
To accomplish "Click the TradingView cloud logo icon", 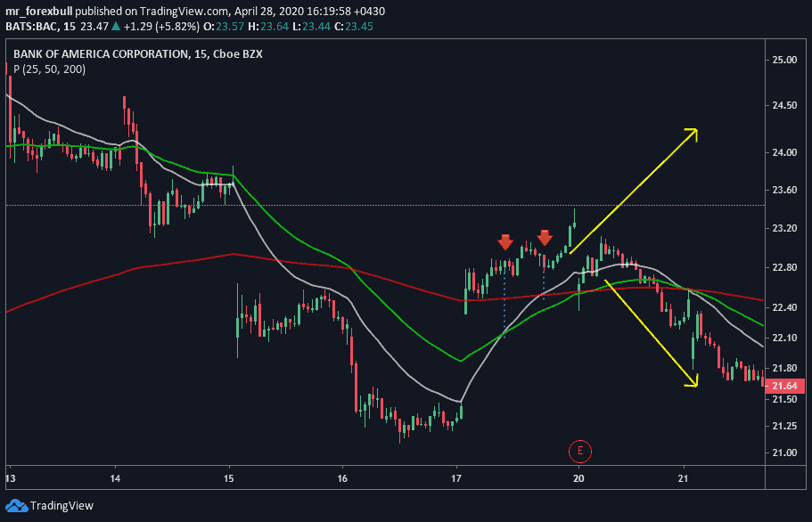I will [16, 506].
